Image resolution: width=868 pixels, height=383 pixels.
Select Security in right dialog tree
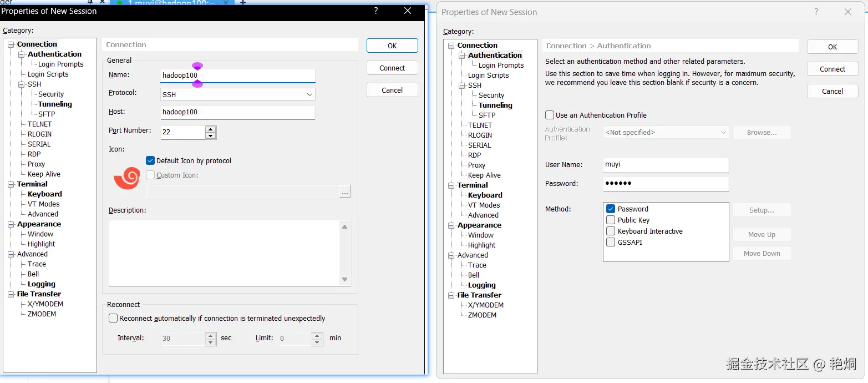(x=491, y=95)
